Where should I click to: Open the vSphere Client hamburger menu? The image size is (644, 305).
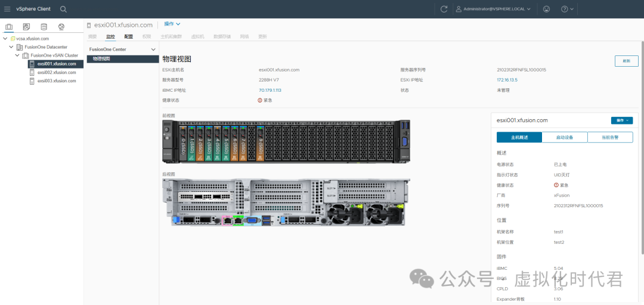(x=7, y=8)
